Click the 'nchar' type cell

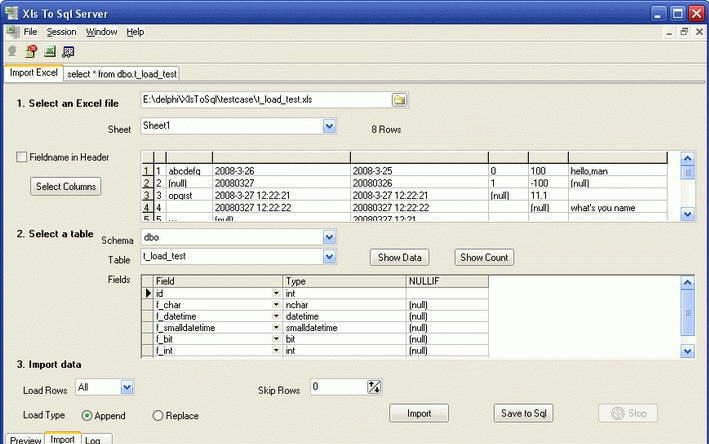[344, 305]
